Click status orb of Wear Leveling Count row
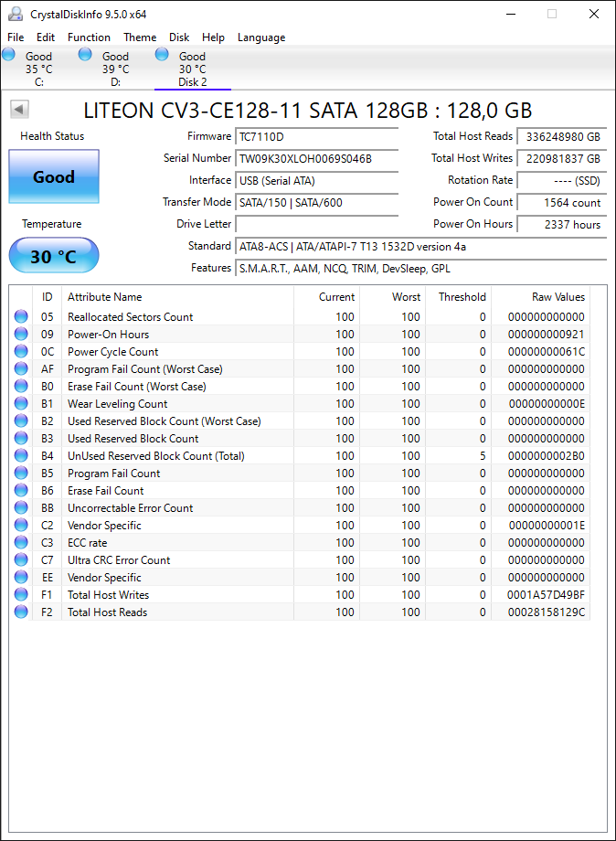This screenshot has height=841, width=616. point(21,403)
